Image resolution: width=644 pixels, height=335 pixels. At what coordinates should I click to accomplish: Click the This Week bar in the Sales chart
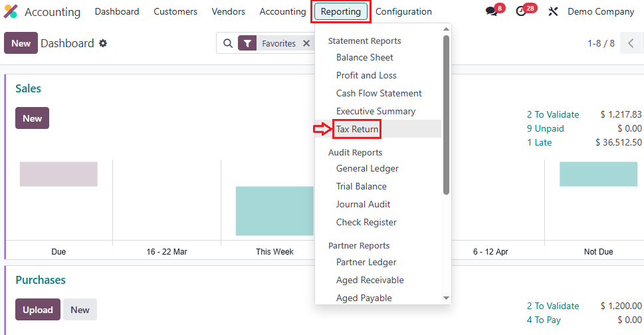[274, 211]
